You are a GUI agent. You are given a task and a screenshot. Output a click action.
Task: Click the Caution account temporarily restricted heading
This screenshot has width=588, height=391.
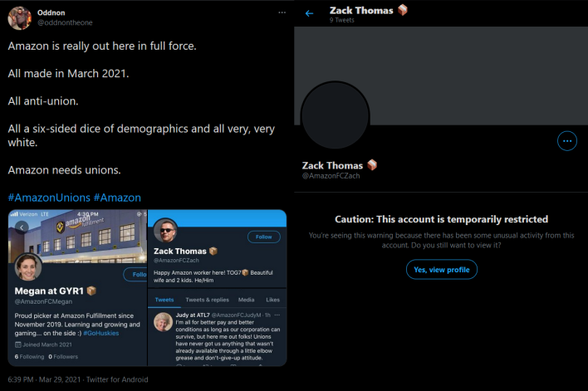click(x=441, y=219)
